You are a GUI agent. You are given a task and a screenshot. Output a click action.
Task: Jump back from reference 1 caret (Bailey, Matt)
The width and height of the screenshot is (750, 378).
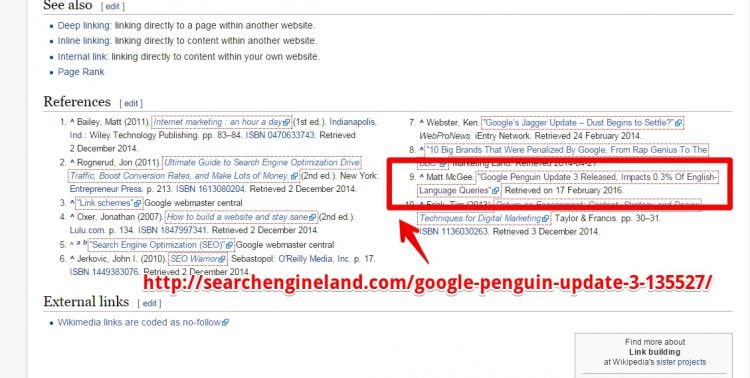(72, 122)
